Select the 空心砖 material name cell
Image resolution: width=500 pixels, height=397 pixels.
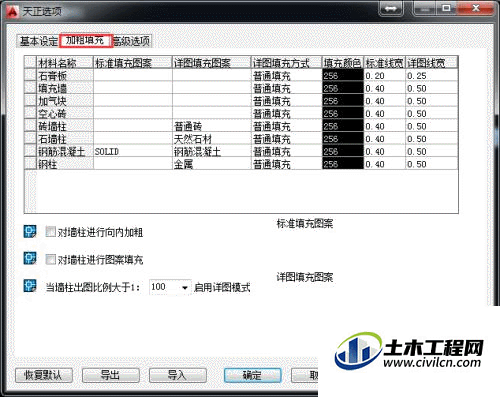pos(65,114)
